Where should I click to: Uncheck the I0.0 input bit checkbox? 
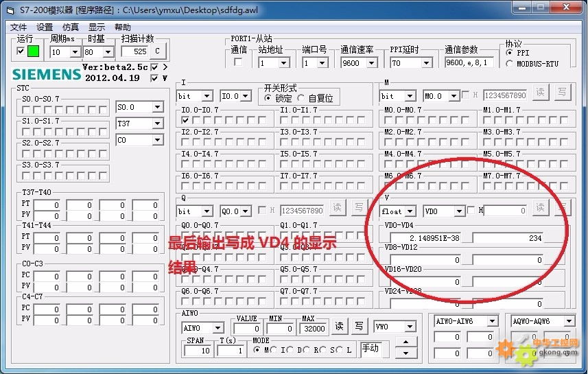(185, 120)
